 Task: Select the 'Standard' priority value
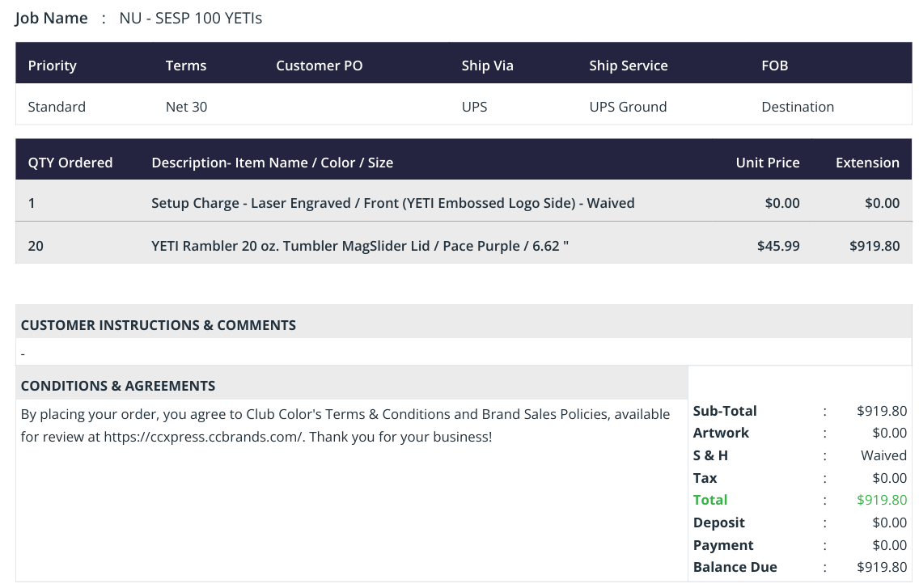tap(57, 107)
